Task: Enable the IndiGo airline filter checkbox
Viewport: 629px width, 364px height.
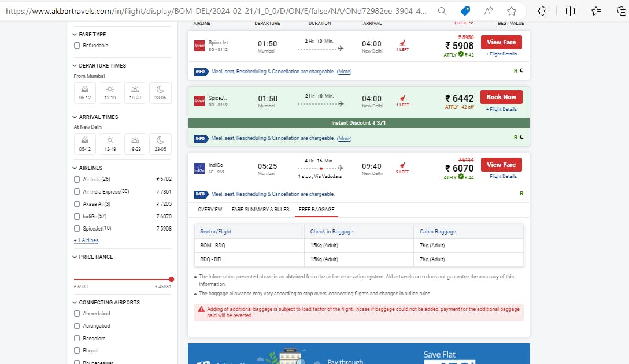Action: pyautogui.click(x=77, y=217)
